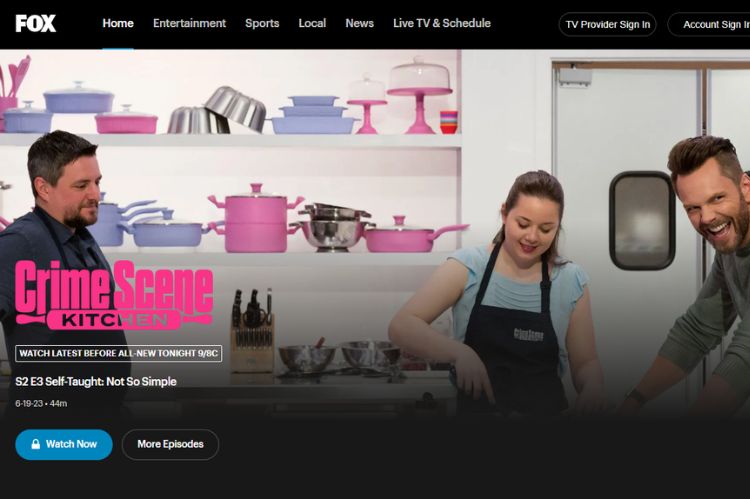Open the Home tab
The height and width of the screenshot is (499, 750).
pos(118,23)
